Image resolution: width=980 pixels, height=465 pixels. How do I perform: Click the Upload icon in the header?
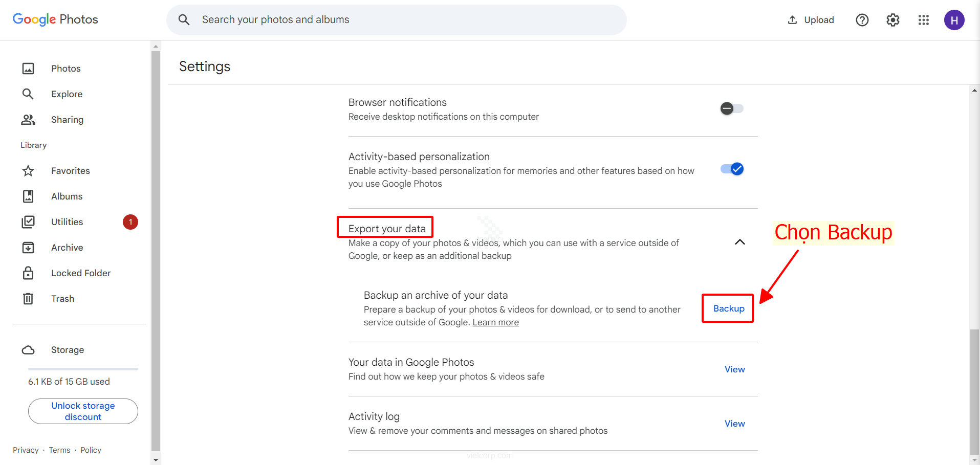point(792,19)
